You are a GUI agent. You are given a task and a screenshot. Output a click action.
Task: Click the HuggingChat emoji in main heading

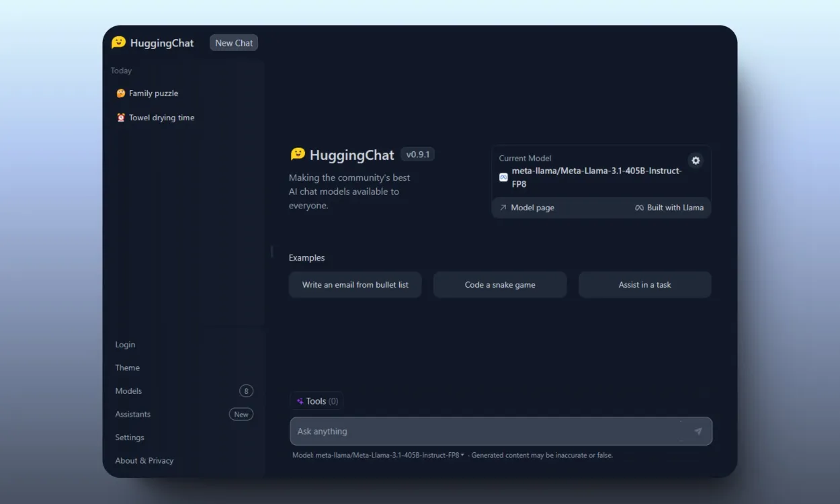[298, 155]
